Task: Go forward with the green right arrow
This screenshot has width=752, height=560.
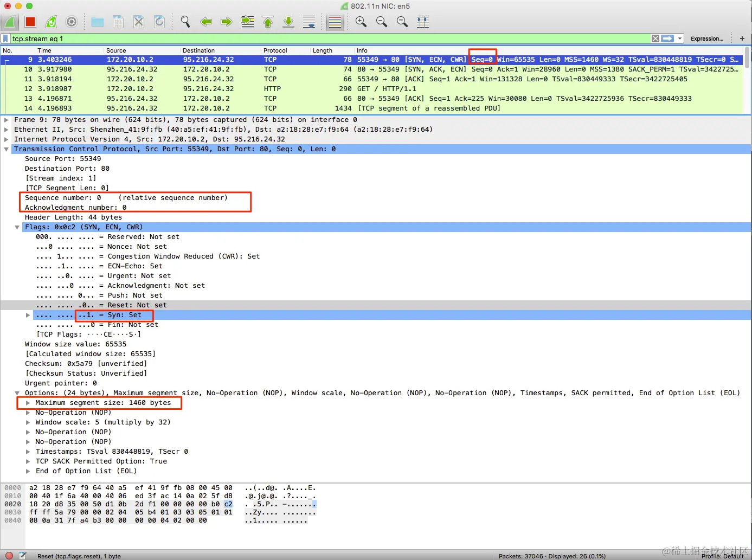Action: (227, 22)
